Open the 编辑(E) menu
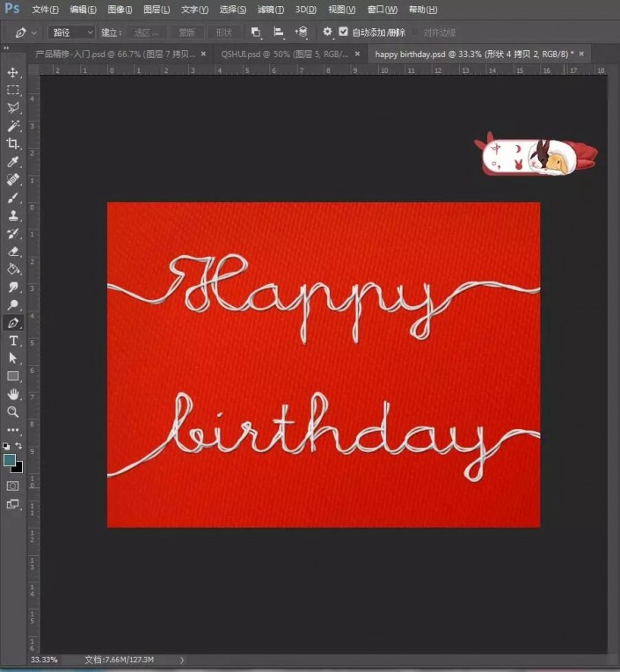 point(84,10)
